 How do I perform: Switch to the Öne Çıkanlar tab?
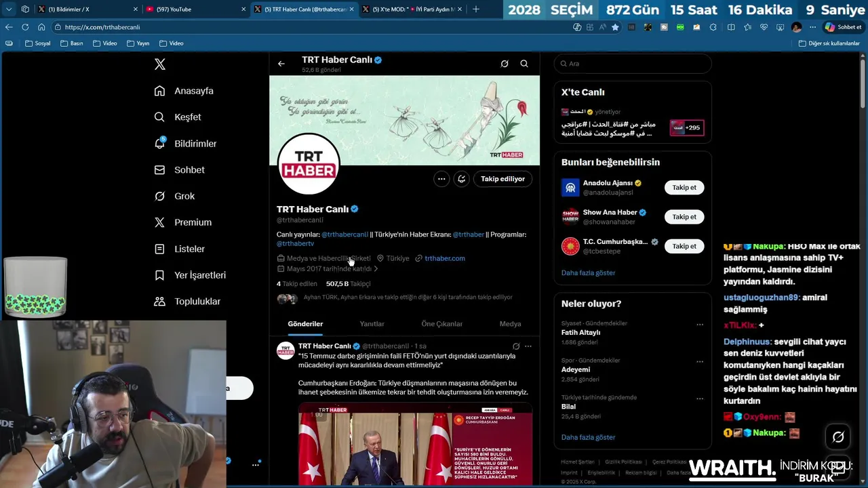click(x=441, y=324)
